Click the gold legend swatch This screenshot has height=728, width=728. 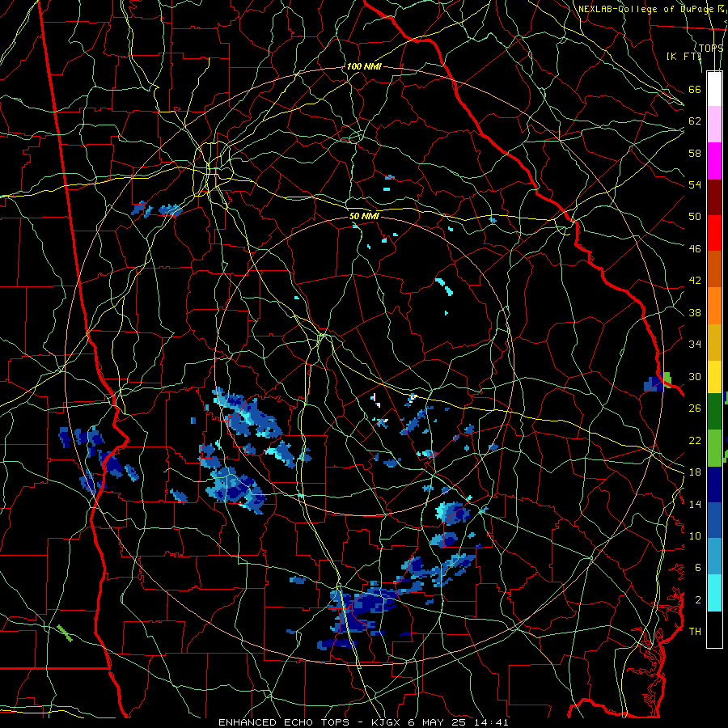tap(714, 342)
